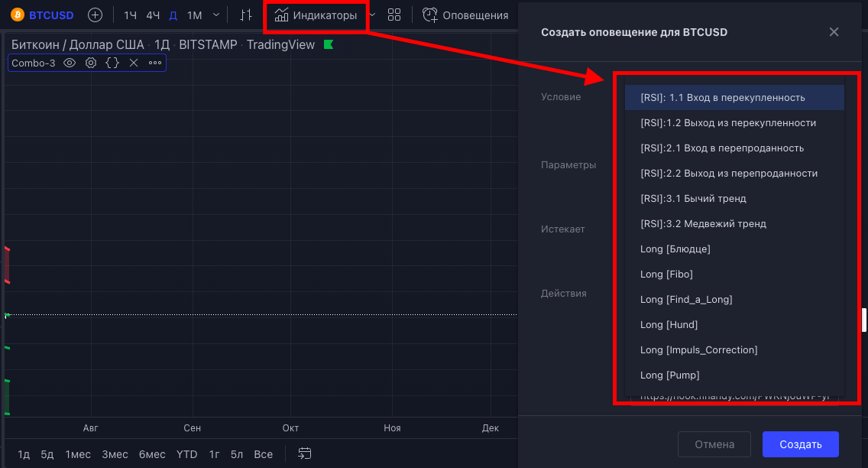Screen dimensions: 868x468
Task: Set range to 6мес
Action: [x=152, y=454]
